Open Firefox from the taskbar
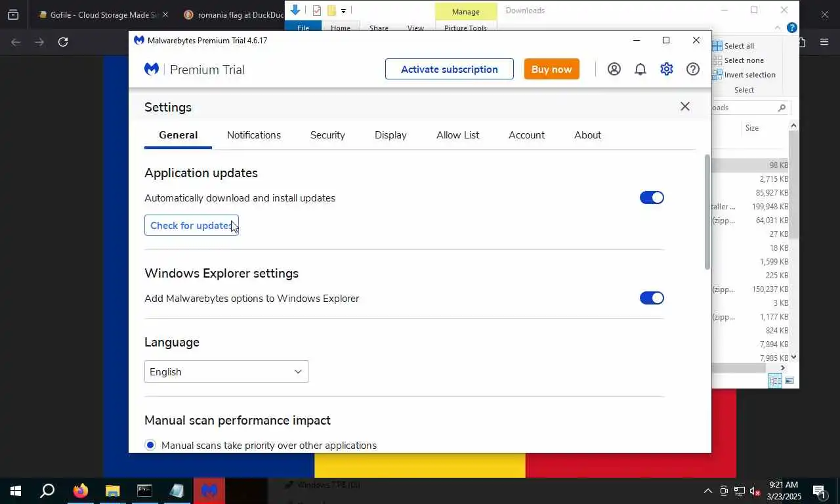 (80, 491)
